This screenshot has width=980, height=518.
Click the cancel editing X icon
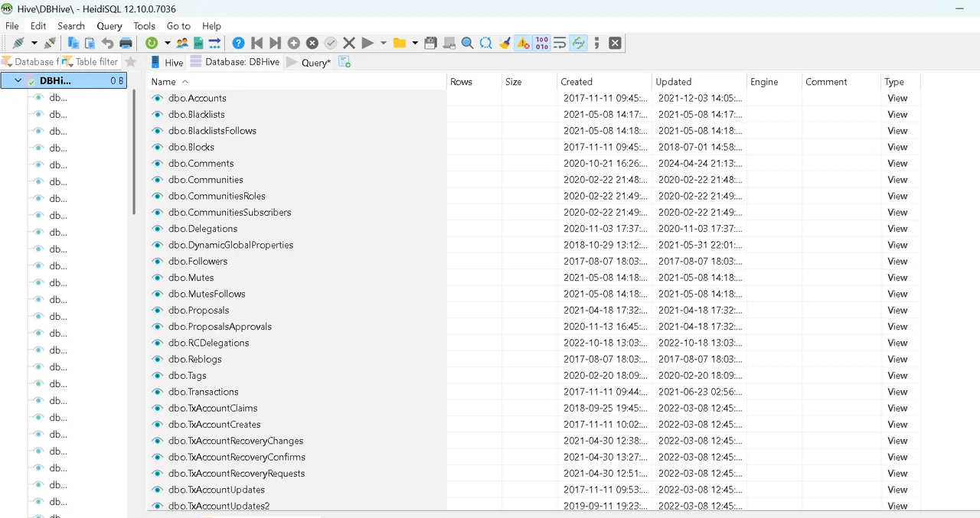pyautogui.click(x=349, y=43)
